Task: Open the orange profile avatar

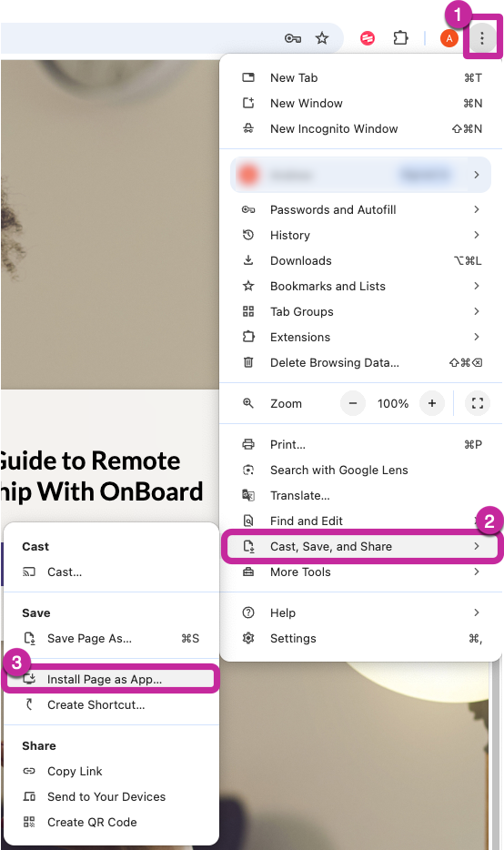Action: pyautogui.click(x=449, y=38)
